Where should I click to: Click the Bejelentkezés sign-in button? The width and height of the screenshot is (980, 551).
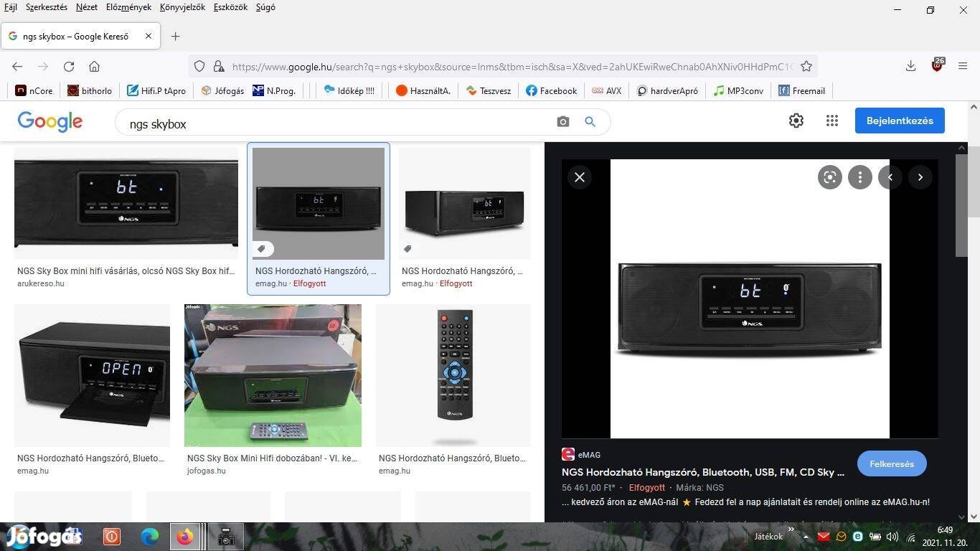point(900,121)
